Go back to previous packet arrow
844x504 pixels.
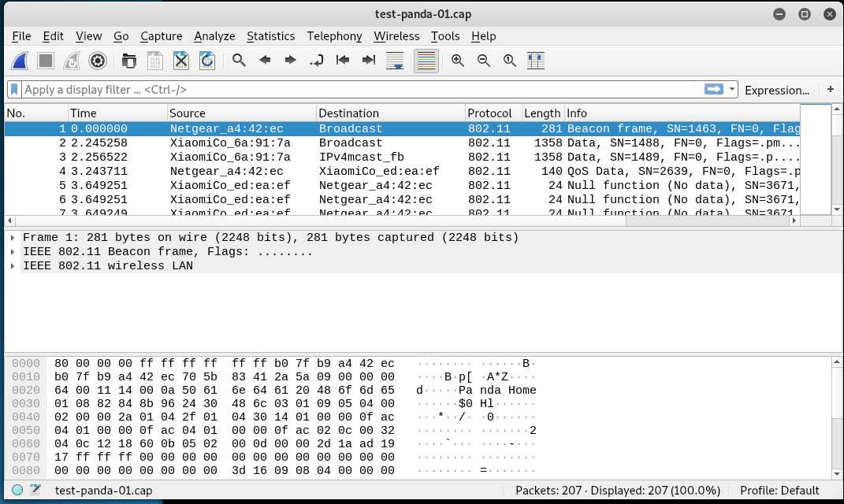tap(264, 60)
